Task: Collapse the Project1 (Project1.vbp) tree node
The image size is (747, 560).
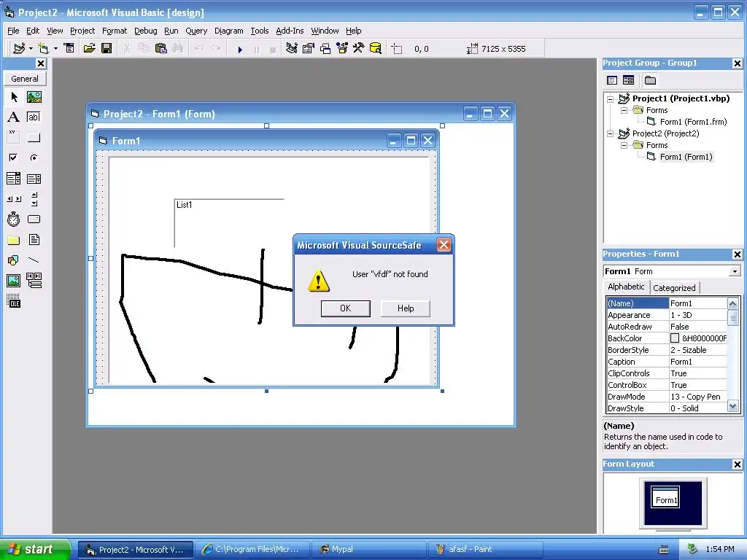Action: click(611, 99)
